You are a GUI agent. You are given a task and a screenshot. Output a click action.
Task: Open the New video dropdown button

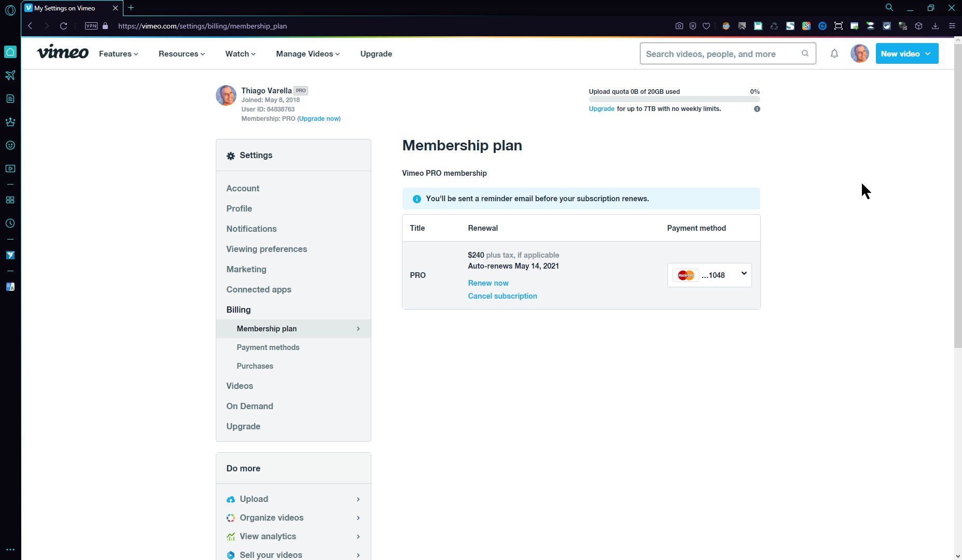point(907,53)
